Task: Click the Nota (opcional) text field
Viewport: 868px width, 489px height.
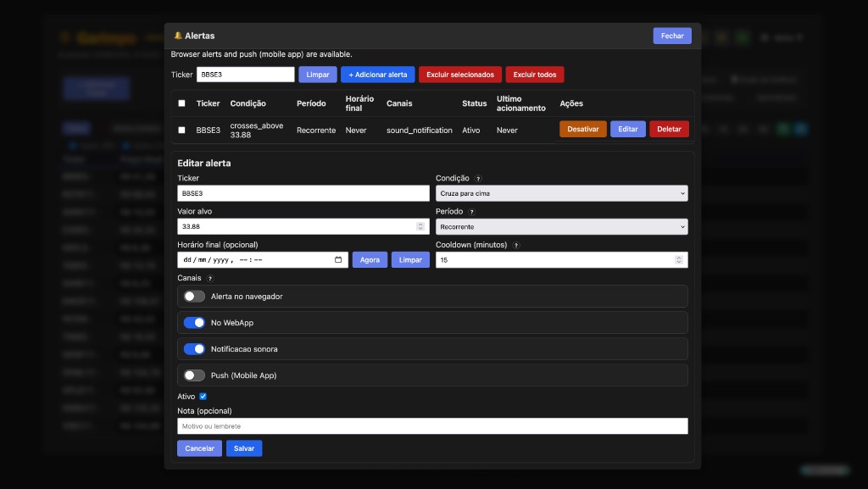Action: (x=432, y=426)
